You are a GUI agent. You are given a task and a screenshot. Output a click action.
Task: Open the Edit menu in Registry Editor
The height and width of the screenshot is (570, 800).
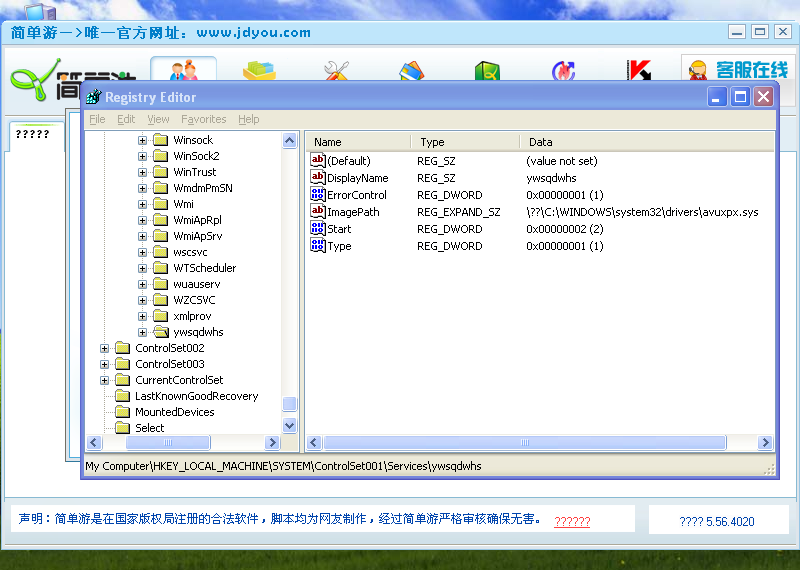click(126, 119)
